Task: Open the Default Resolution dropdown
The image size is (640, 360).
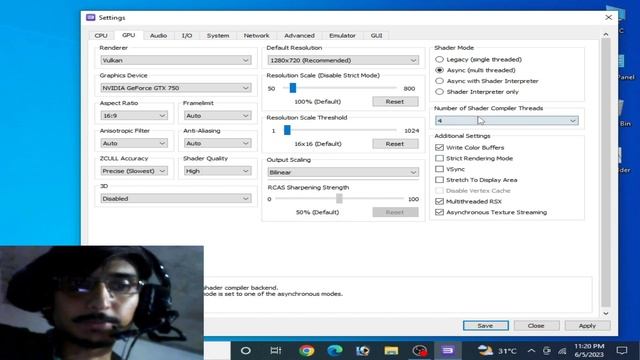Action: point(343,60)
